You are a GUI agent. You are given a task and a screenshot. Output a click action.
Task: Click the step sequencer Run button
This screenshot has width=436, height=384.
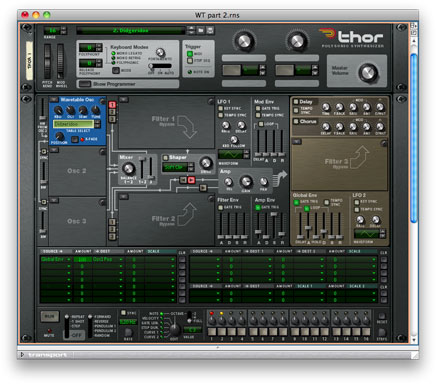pos(49,316)
